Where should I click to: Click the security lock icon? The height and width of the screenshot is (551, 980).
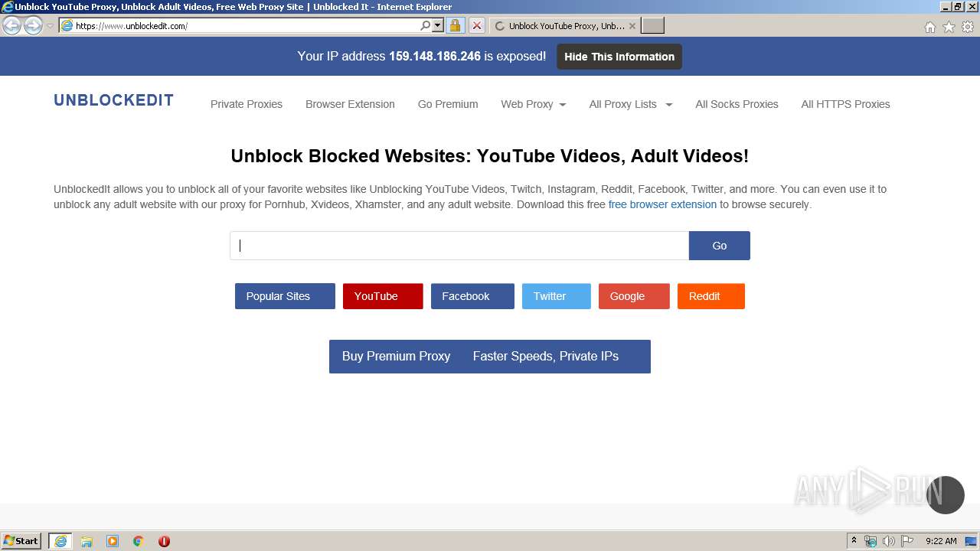[x=455, y=25]
